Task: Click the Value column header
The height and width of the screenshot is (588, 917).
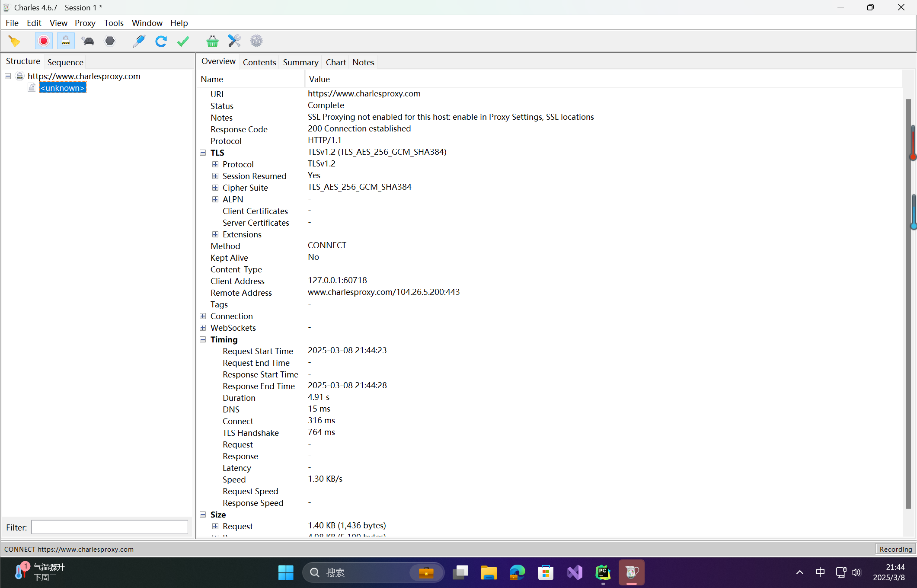Action: point(604,79)
